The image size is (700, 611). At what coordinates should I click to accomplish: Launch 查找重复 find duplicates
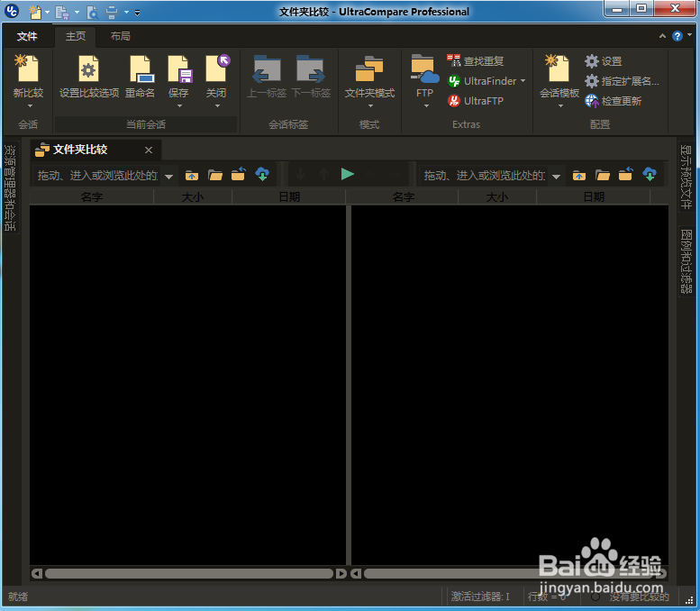(476, 60)
